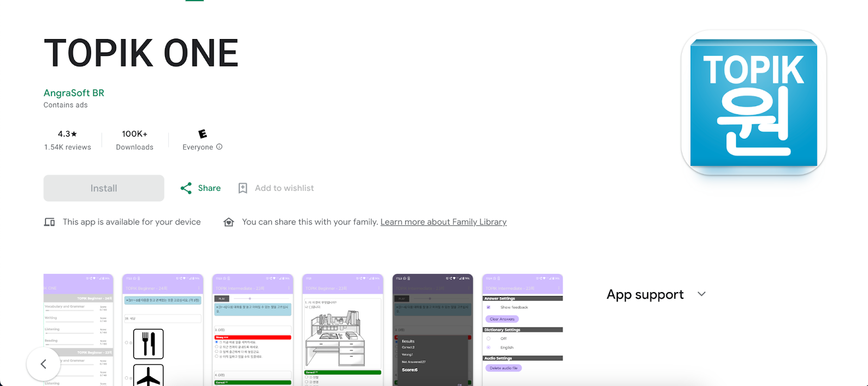Click the Share label
868x386 pixels.
[x=209, y=188]
